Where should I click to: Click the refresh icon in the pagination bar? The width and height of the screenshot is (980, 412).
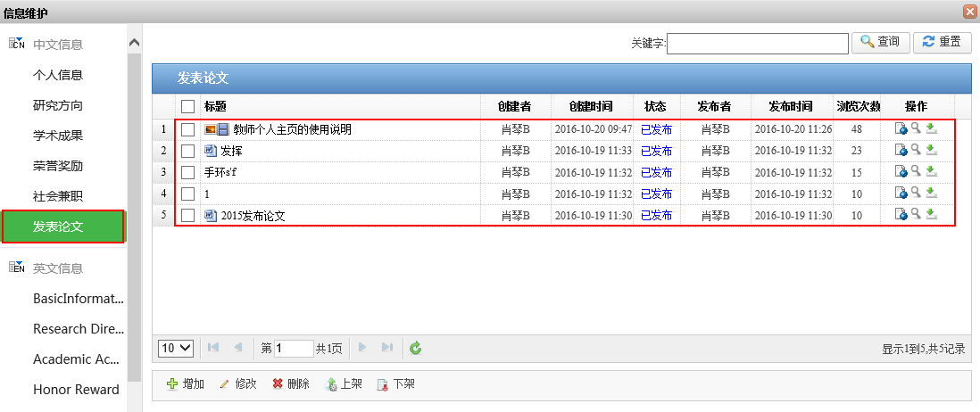(x=415, y=348)
